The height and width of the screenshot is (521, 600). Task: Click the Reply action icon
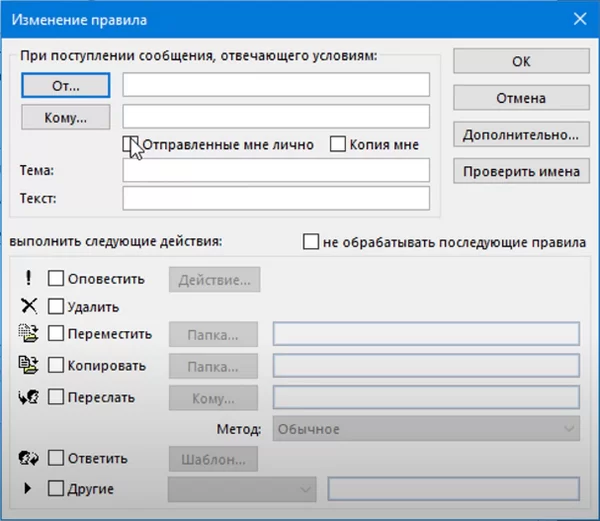tap(28, 459)
